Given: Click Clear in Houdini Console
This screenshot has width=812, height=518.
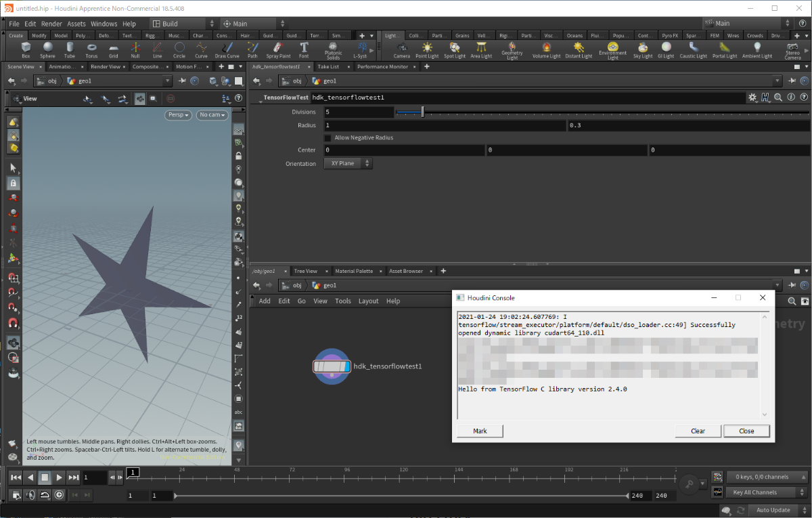Looking at the screenshot, I should pyautogui.click(x=698, y=431).
